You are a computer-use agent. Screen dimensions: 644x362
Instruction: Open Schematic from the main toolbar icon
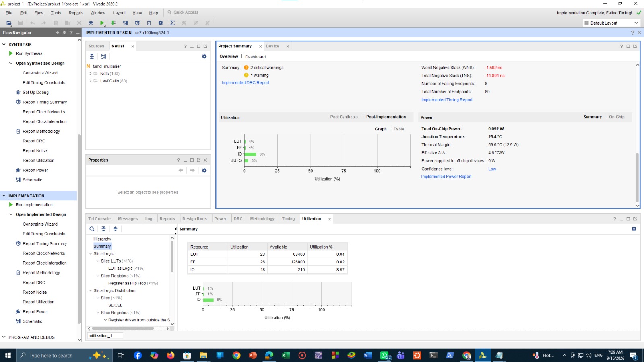pyautogui.click(x=126, y=23)
